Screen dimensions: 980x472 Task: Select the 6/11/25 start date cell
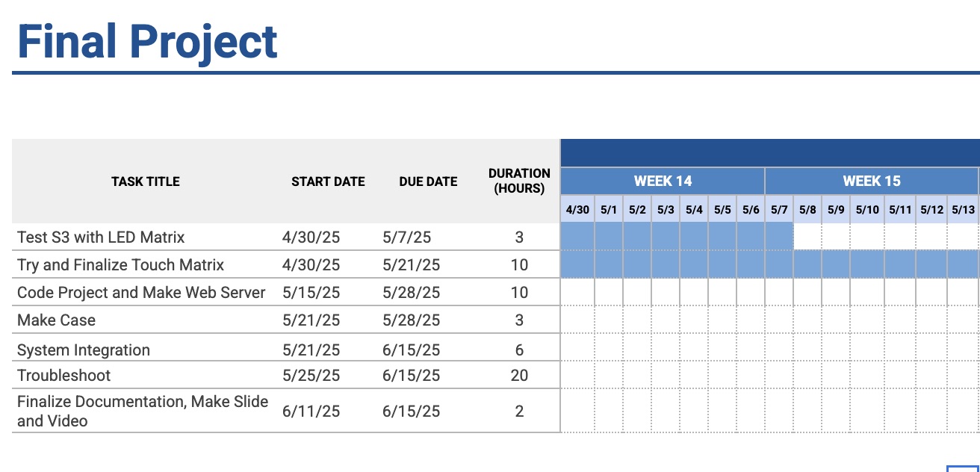pos(311,412)
